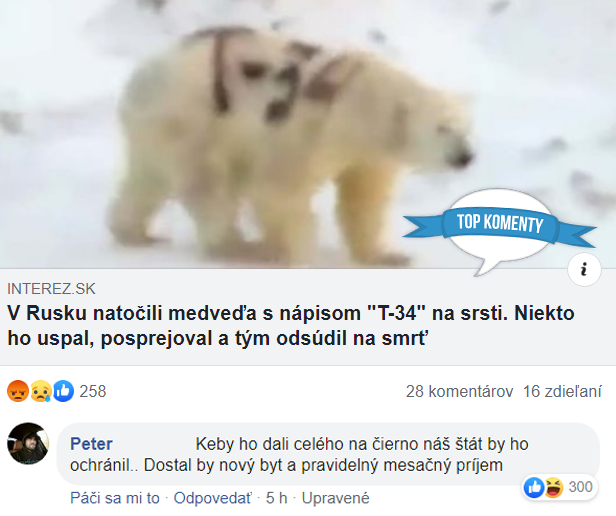
Task: Click 'Odpovedať' to reply to Peter
Action: (x=212, y=498)
